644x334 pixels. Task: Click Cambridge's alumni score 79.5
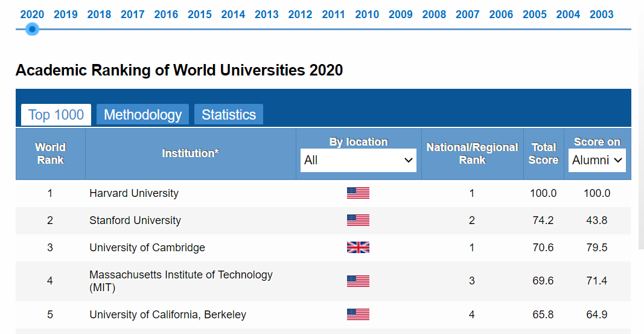[x=597, y=247]
